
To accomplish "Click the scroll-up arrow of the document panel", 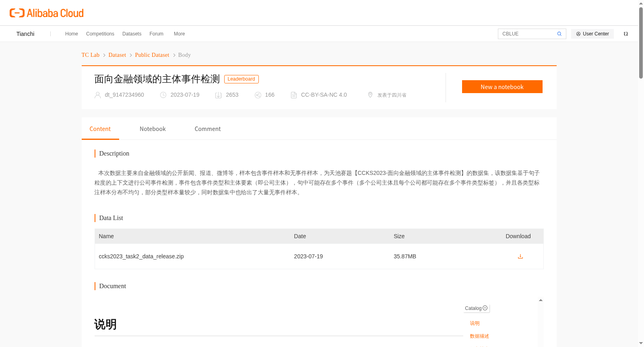I will [x=541, y=300].
